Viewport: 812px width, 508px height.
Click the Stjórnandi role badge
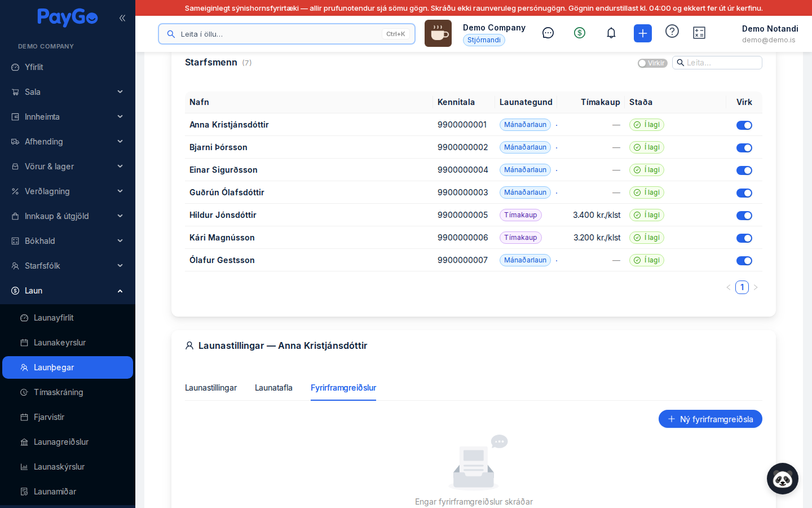click(x=484, y=40)
